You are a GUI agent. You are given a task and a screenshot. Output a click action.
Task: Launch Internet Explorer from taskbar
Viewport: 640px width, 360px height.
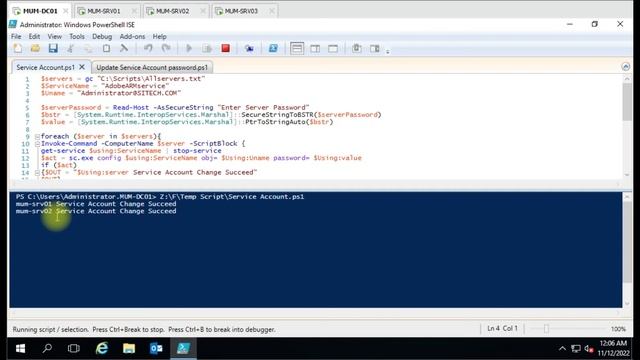[x=102, y=348]
